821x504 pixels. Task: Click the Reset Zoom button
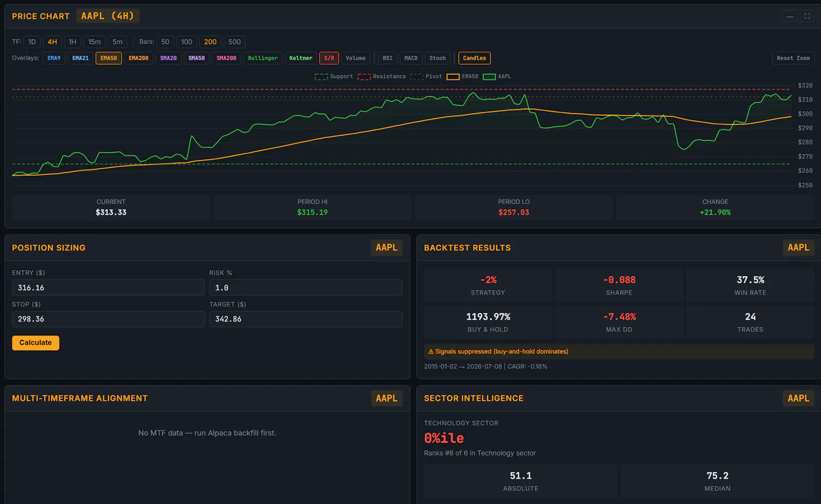point(793,58)
